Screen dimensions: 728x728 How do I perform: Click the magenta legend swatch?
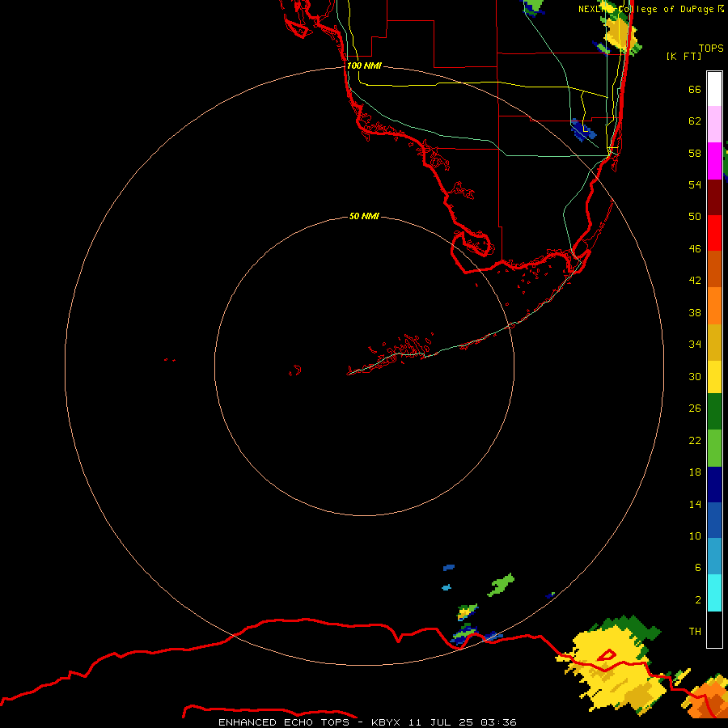pos(714,161)
